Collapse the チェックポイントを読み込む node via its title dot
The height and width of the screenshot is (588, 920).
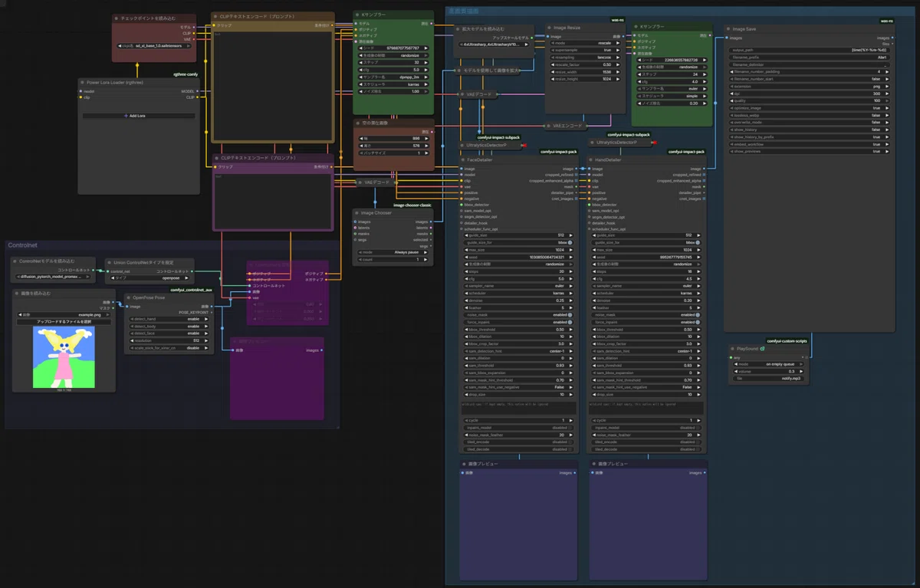coord(117,17)
